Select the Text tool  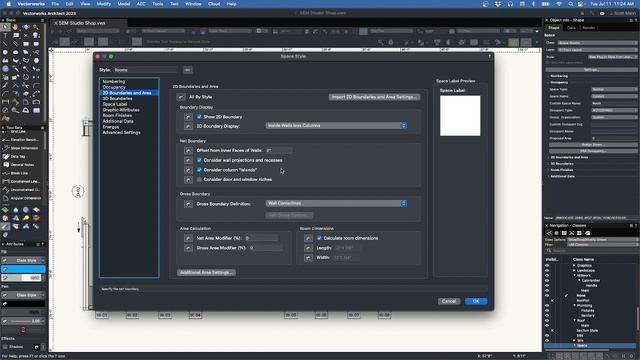(5, 36)
